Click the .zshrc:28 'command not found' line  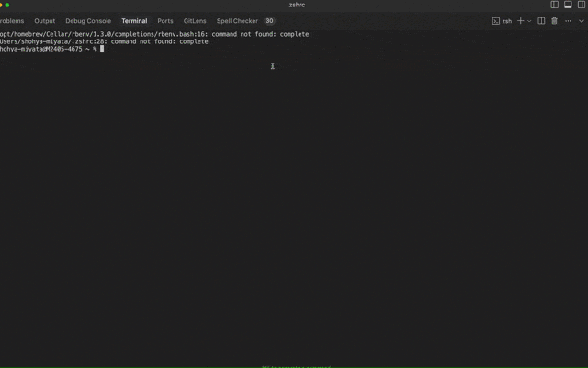pyautogui.click(x=104, y=41)
